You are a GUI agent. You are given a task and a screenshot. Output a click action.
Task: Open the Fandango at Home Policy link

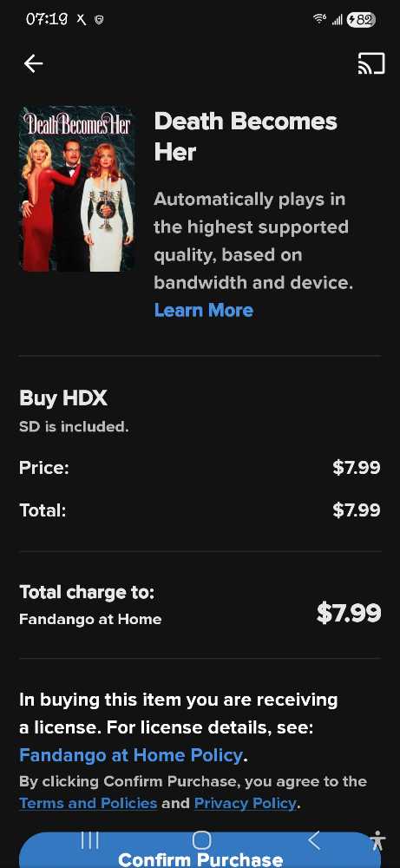[130, 755]
